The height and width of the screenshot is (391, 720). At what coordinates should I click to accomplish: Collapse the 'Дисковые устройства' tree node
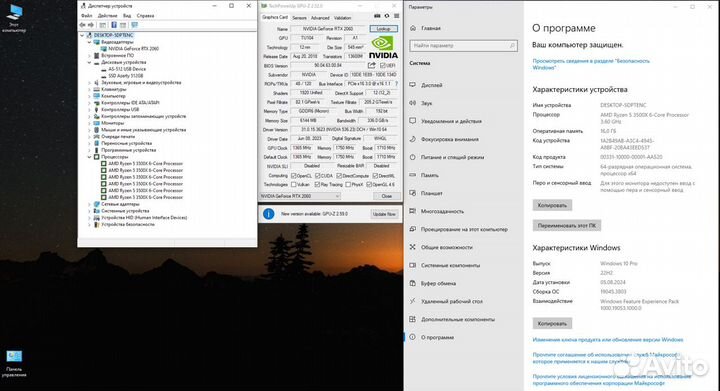coord(90,62)
